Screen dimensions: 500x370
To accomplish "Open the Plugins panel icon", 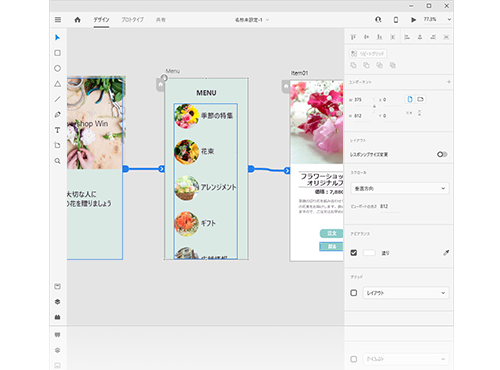I will click(57, 317).
